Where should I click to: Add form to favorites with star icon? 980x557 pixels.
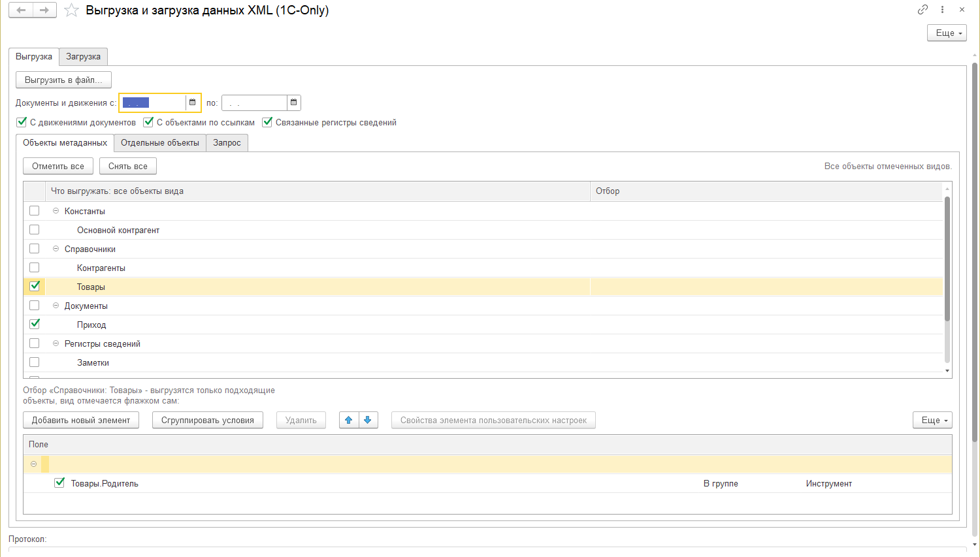(72, 10)
